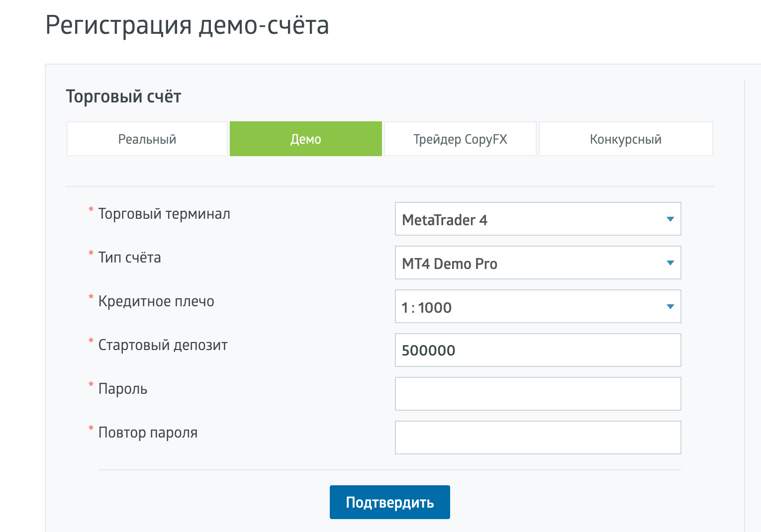Click the Пароль field label
Viewport: 761px width, 532px height.
click(123, 389)
